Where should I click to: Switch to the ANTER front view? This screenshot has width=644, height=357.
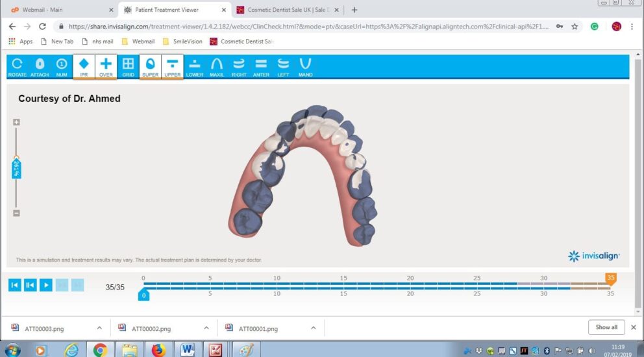click(261, 67)
